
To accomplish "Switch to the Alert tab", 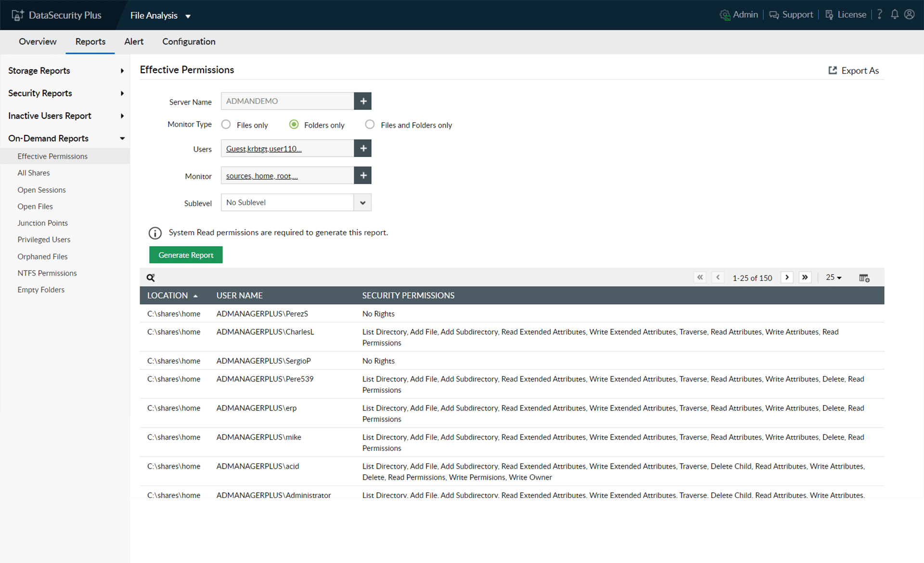I will pyautogui.click(x=134, y=41).
